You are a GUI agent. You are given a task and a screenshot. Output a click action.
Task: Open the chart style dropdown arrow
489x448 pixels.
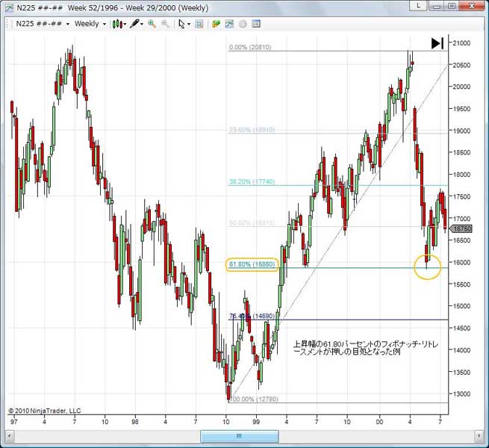click(x=125, y=24)
